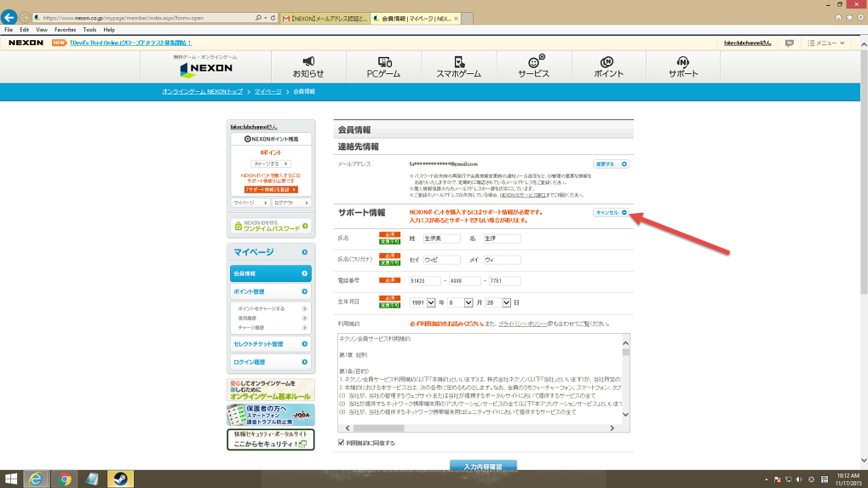This screenshot has width=868, height=488.
Task: Open the Favorites menu in the browser
Action: pyautogui.click(x=65, y=29)
